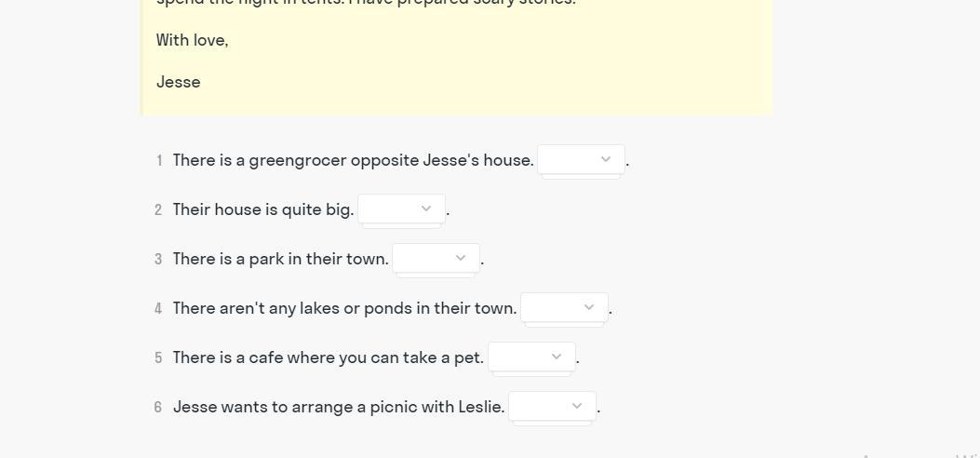
Task: Click question number 4
Action: pyautogui.click(x=158, y=309)
